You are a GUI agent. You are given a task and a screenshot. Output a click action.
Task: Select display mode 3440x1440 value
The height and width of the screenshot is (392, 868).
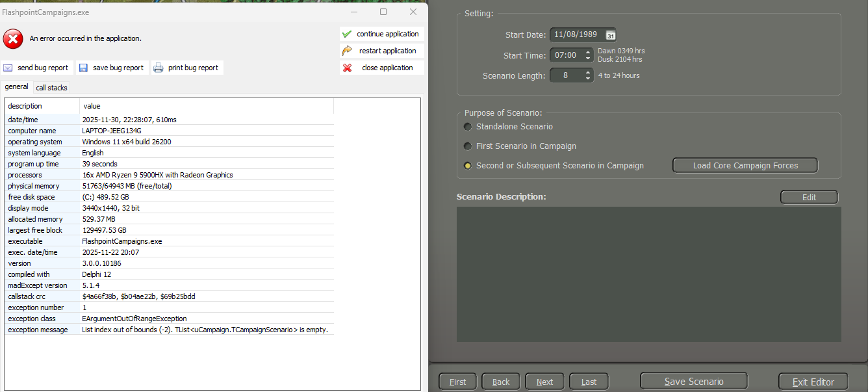(x=110, y=208)
